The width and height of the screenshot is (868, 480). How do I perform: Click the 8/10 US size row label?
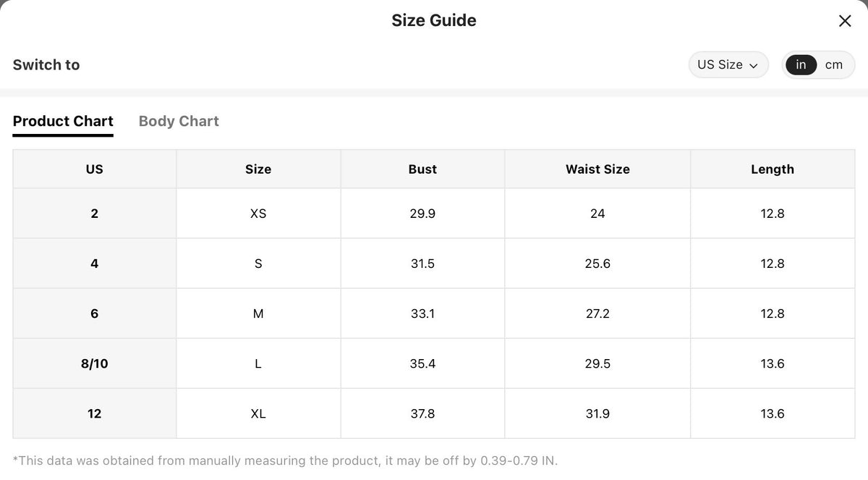95,363
